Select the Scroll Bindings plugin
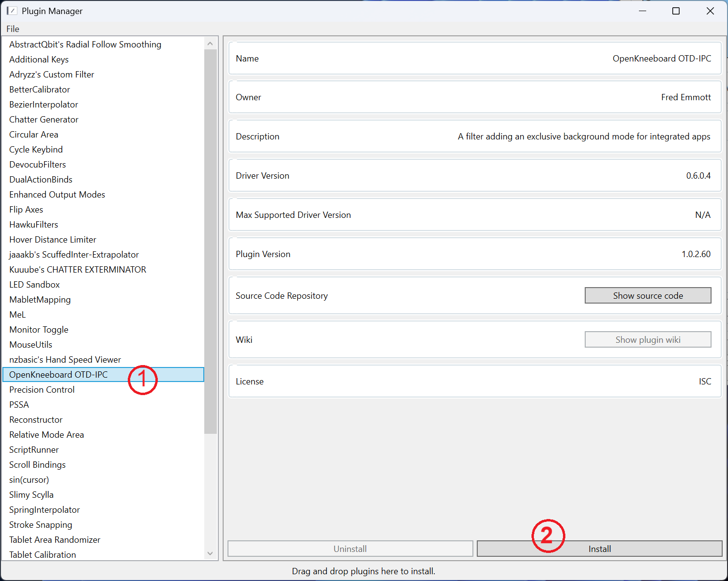This screenshot has width=728, height=581. point(37,465)
